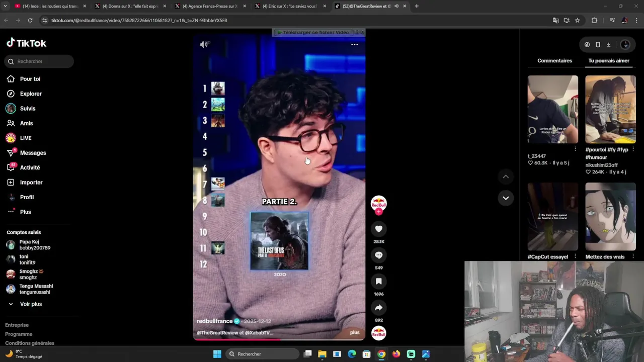Open Conditions générales footer link
The width and height of the screenshot is (644, 362).
[x=30, y=343]
